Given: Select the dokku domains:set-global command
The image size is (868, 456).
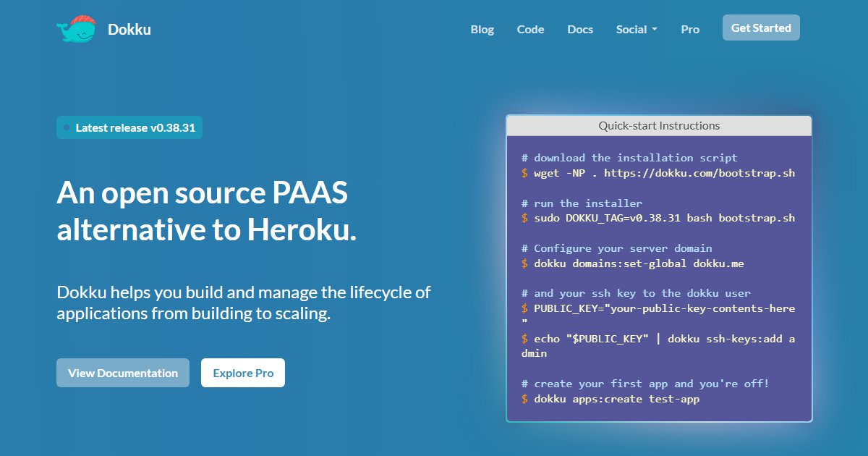Looking at the screenshot, I should [633, 263].
